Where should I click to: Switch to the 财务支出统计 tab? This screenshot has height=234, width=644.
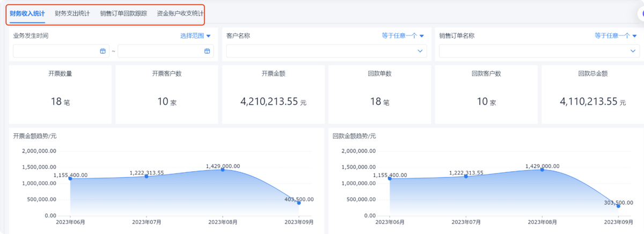(72, 13)
